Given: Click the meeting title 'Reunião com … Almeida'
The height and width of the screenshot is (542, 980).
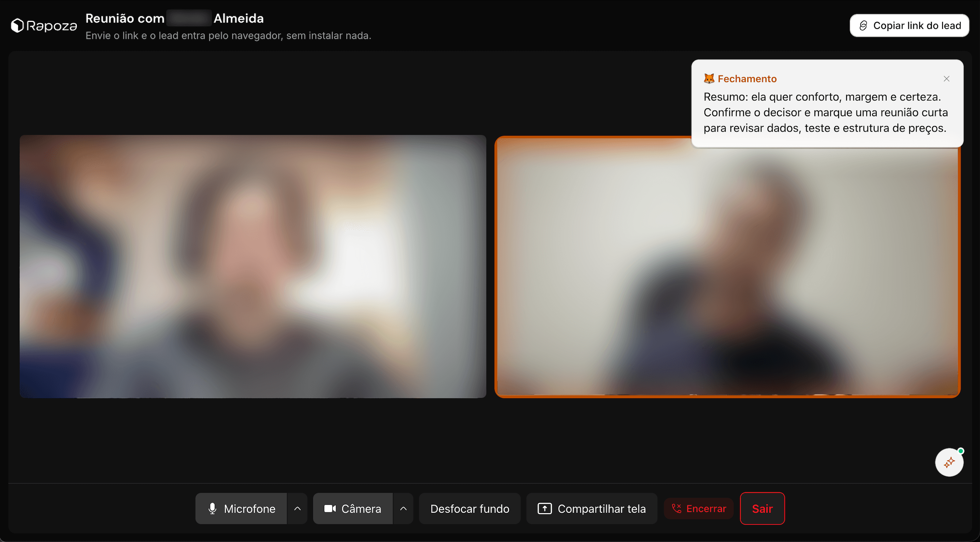Looking at the screenshot, I should 175,18.
